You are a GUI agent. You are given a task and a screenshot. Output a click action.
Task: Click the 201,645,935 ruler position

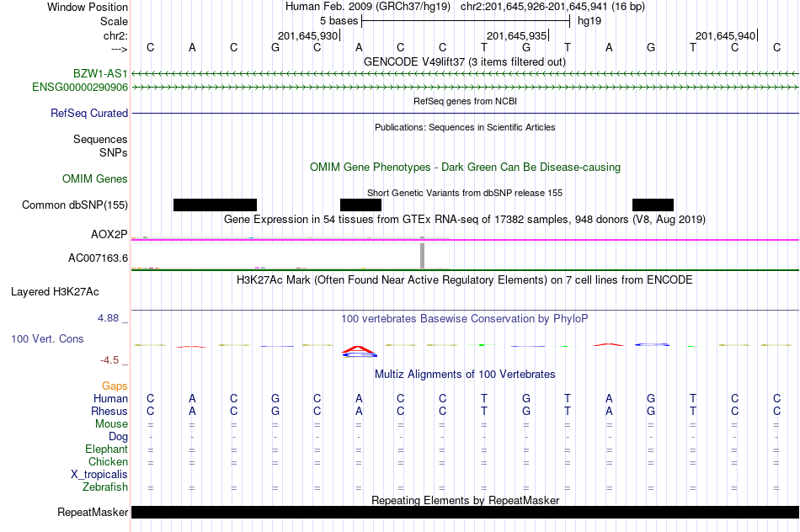[x=516, y=35]
